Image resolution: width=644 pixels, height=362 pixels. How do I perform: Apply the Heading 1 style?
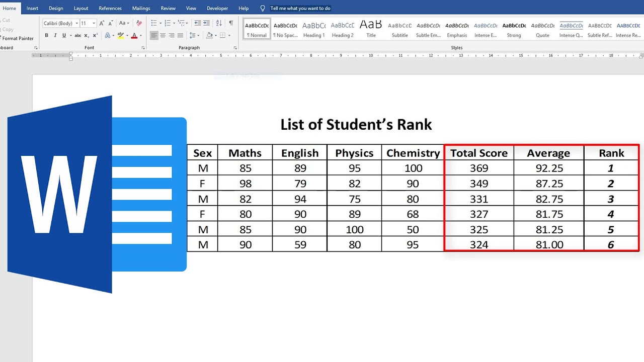(314, 30)
